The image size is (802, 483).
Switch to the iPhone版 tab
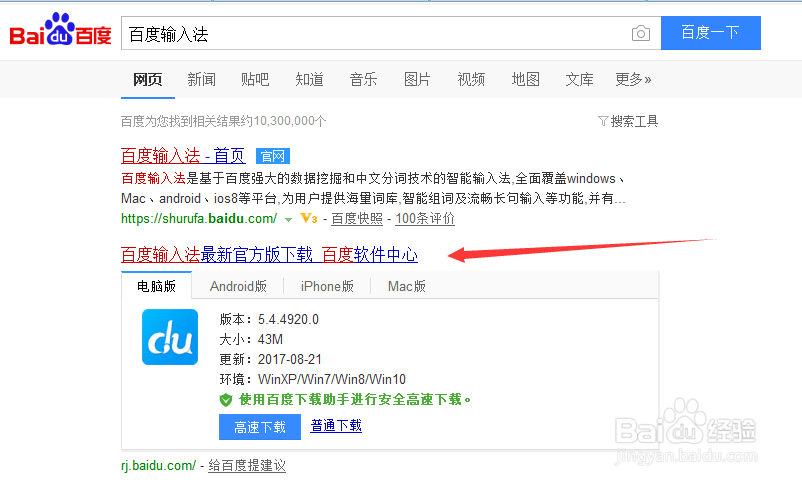(x=327, y=286)
